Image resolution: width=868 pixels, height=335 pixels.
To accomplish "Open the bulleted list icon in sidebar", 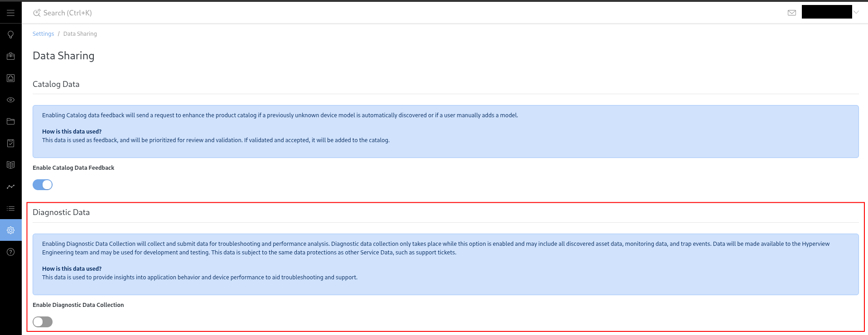I will [x=11, y=208].
